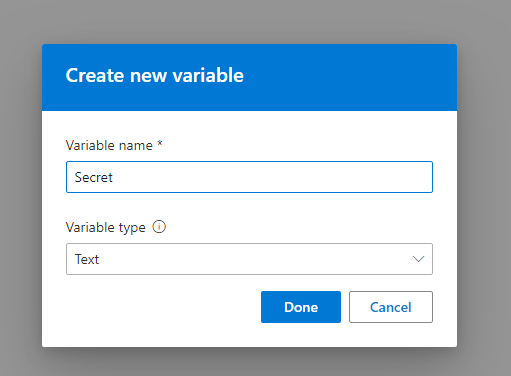Click the Variable name input field containing Secret
This screenshot has width=511, height=376.
tap(249, 177)
